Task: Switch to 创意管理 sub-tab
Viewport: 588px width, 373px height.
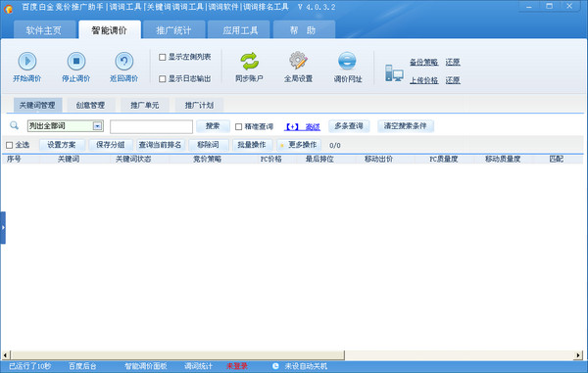Action: coord(91,105)
